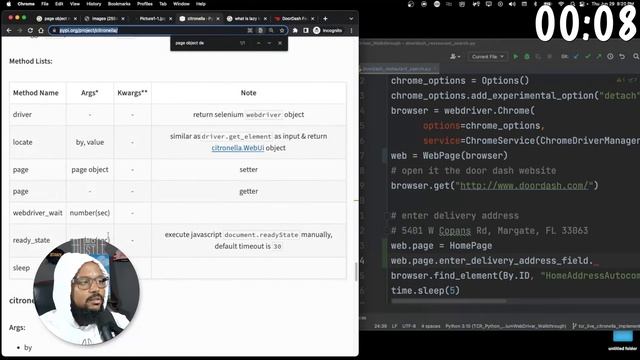Click the PyCharm editor horizontal scrollbar
This screenshot has height=360, width=640.
pos(449,301)
